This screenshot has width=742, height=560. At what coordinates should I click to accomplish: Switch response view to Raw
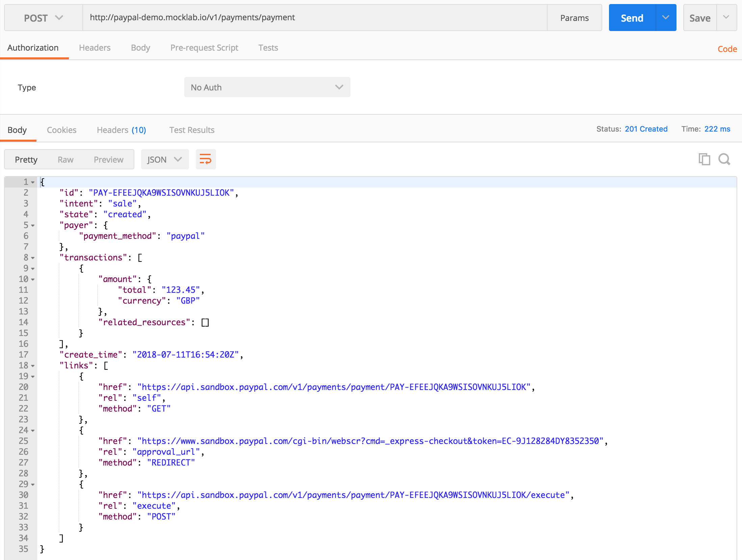(x=65, y=159)
